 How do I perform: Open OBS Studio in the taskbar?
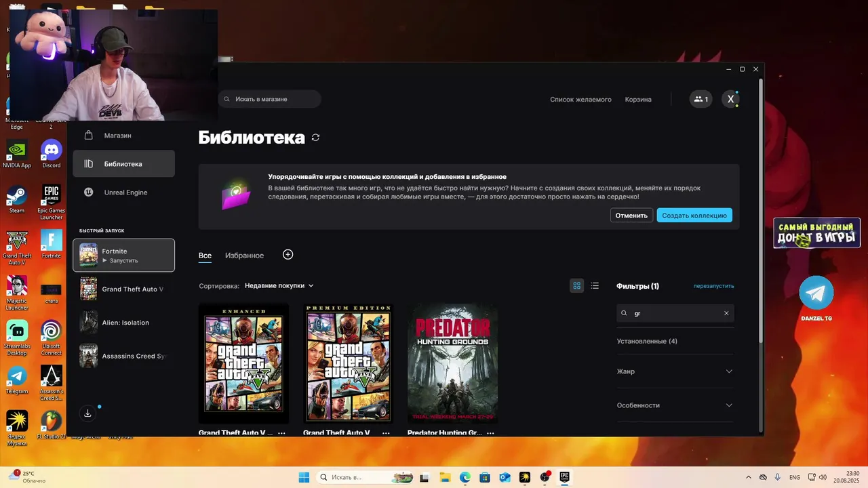coord(545,477)
